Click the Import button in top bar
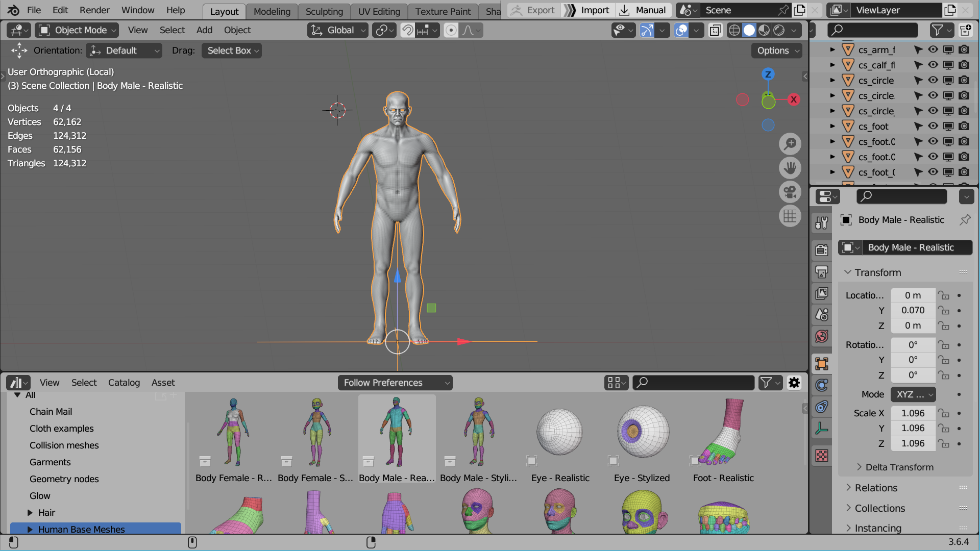Image resolution: width=980 pixels, height=551 pixels. [588, 10]
